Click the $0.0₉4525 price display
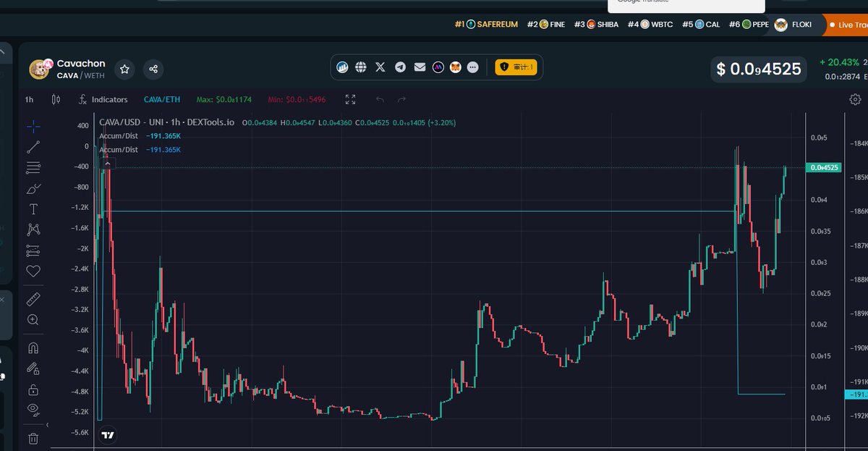The width and height of the screenshot is (868, 451). click(x=758, y=69)
